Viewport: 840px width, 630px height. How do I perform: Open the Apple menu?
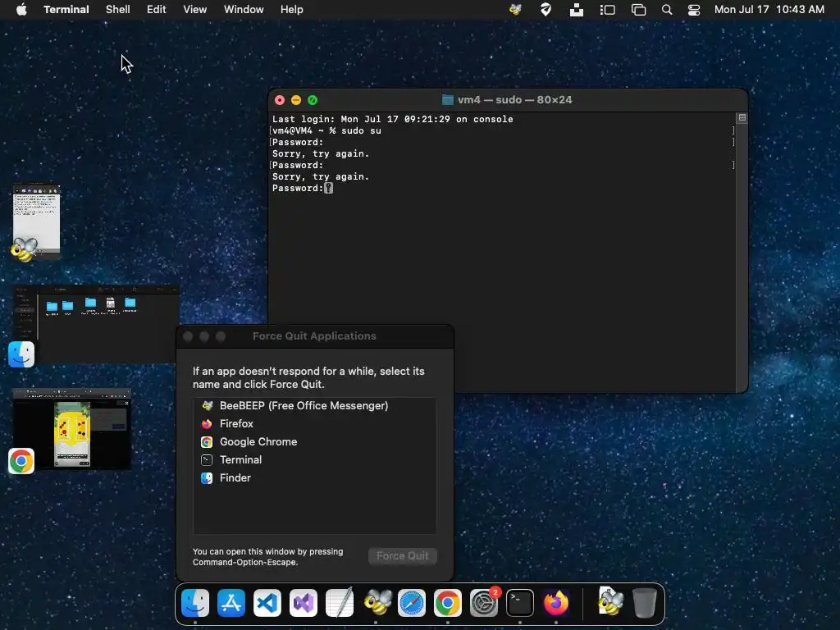coord(21,10)
